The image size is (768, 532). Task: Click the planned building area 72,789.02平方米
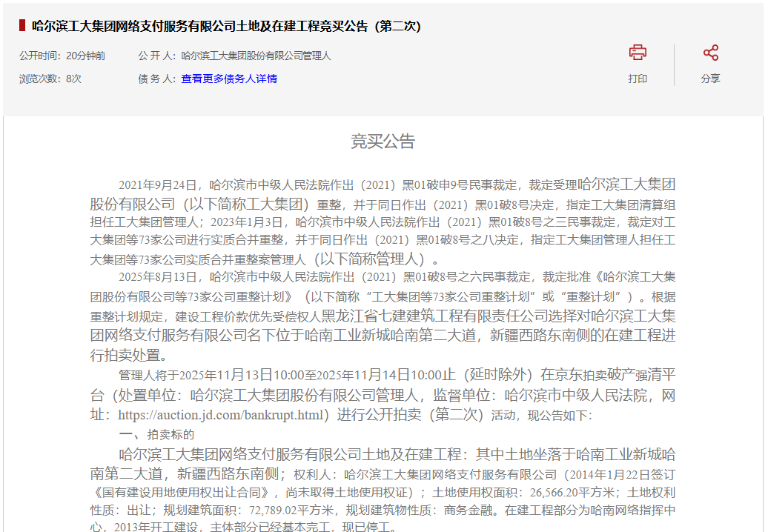click(x=291, y=511)
